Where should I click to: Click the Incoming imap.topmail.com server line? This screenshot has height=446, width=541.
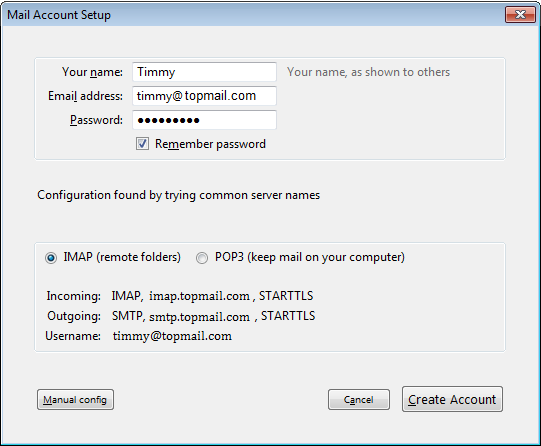[x=180, y=296]
